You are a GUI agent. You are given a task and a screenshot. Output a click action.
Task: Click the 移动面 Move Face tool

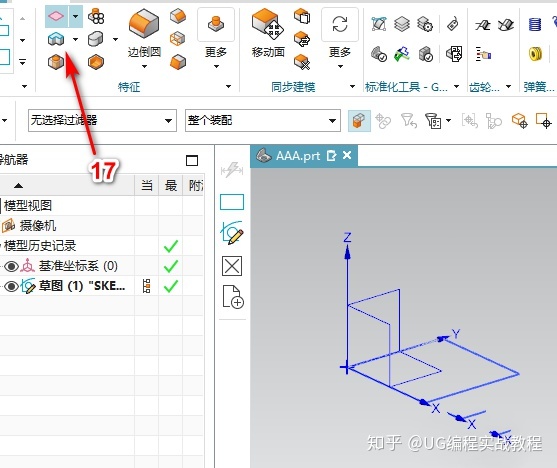click(268, 33)
